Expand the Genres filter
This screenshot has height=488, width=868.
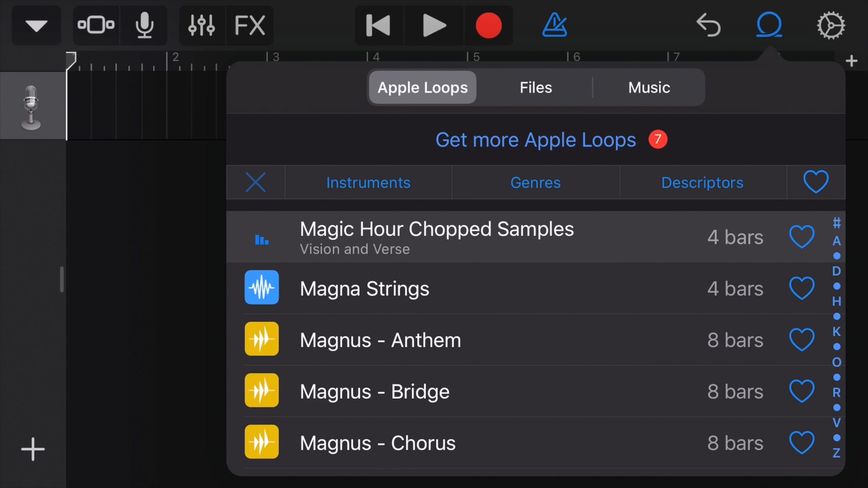[x=535, y=182]
